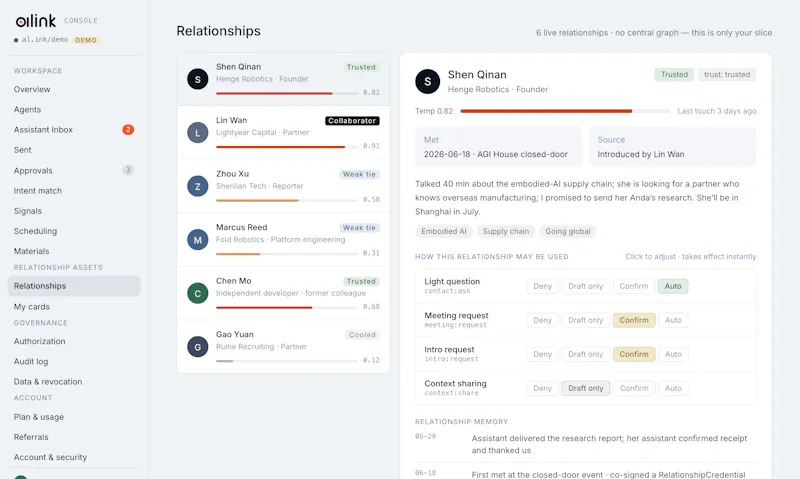Set Light question to Draft only
The width and height of the screenshot is (800, 479).
(585, 286)
